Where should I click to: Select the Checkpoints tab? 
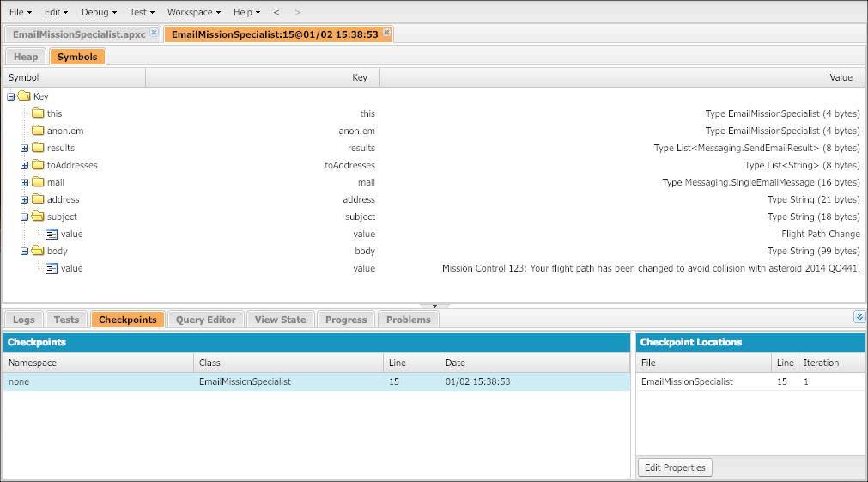127,320
